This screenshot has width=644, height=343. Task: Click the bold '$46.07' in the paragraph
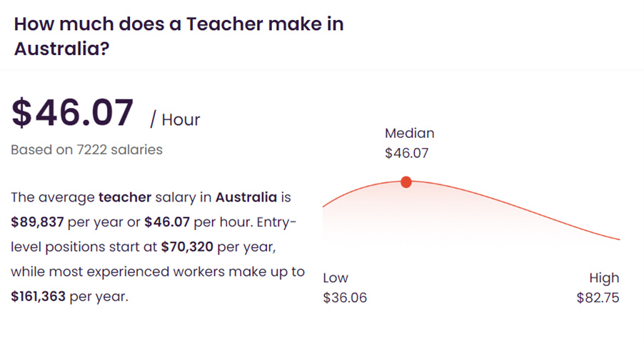pyautogui.click(x=167, y=222)
